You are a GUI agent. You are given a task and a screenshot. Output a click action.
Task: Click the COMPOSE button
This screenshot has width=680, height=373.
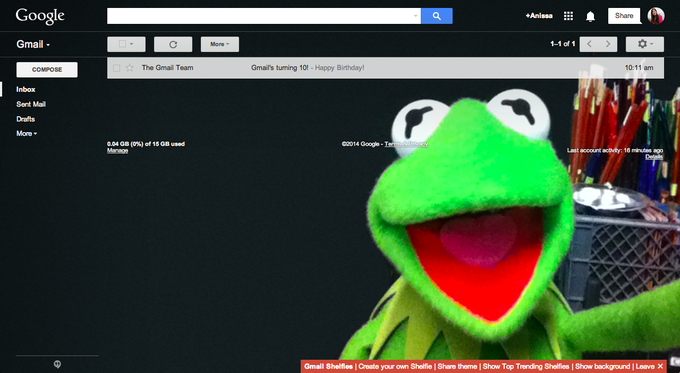[47, 69]
